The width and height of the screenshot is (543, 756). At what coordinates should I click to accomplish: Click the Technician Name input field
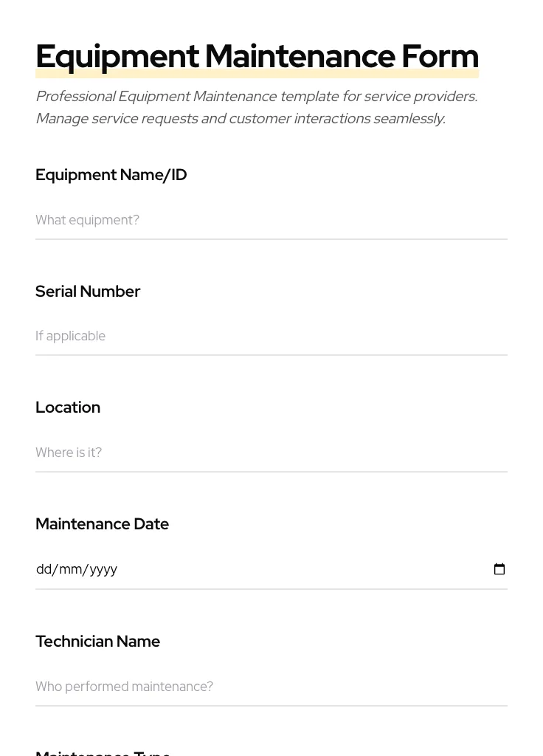[x=271, y=687]
